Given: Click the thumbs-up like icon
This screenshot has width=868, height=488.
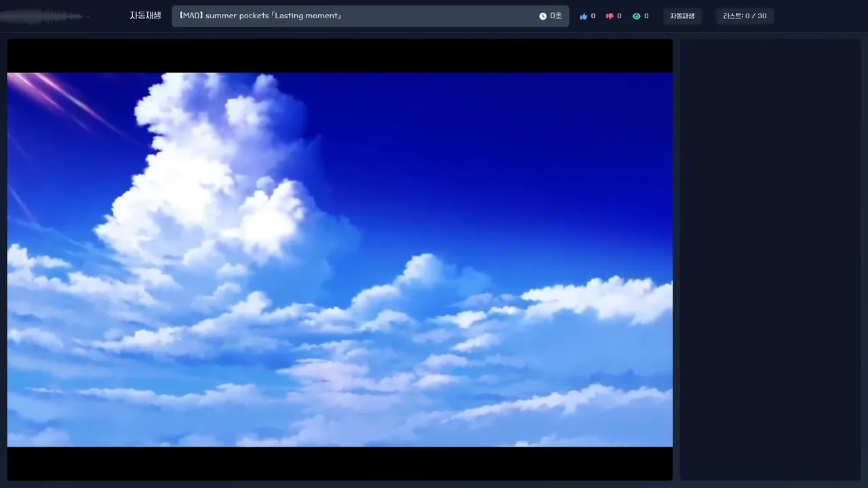Looking at the screenshot, I should [x=583, y=16].
